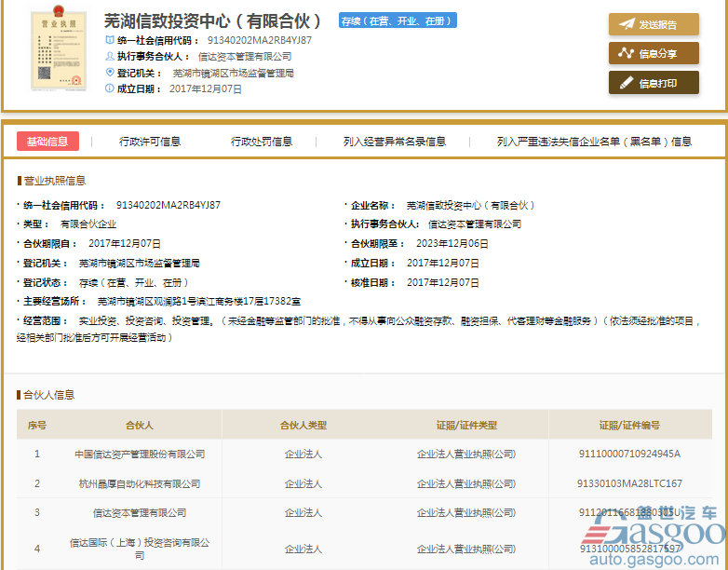Image resolution: width=728 pixels, height=570 pixels.
Task: Switch to the 行政许可信息 tab
Action: [150, 142]
